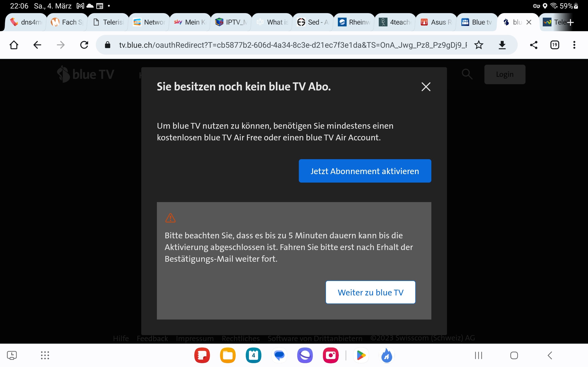
Task: Click Weiter zu blue TV button
Action: click(370, 292)
